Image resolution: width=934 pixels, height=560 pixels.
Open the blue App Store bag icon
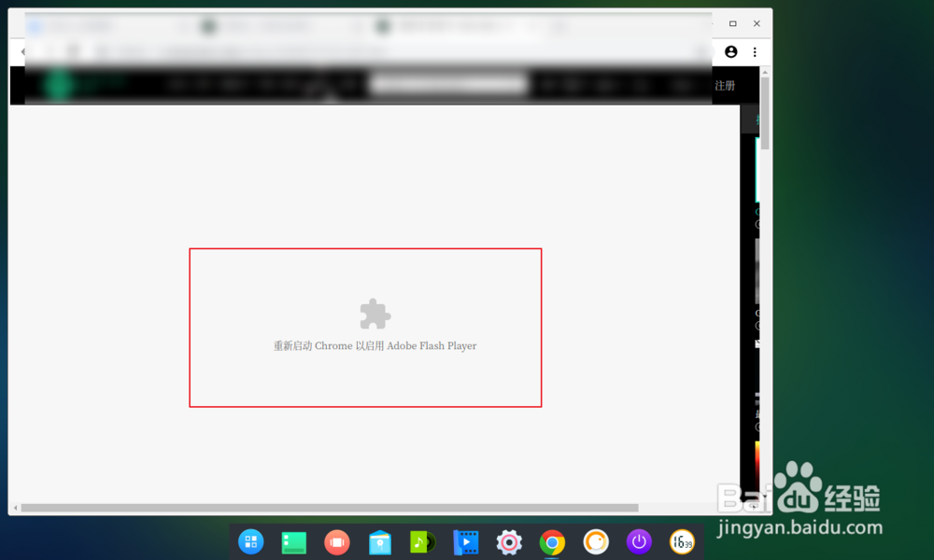[380, 542]
